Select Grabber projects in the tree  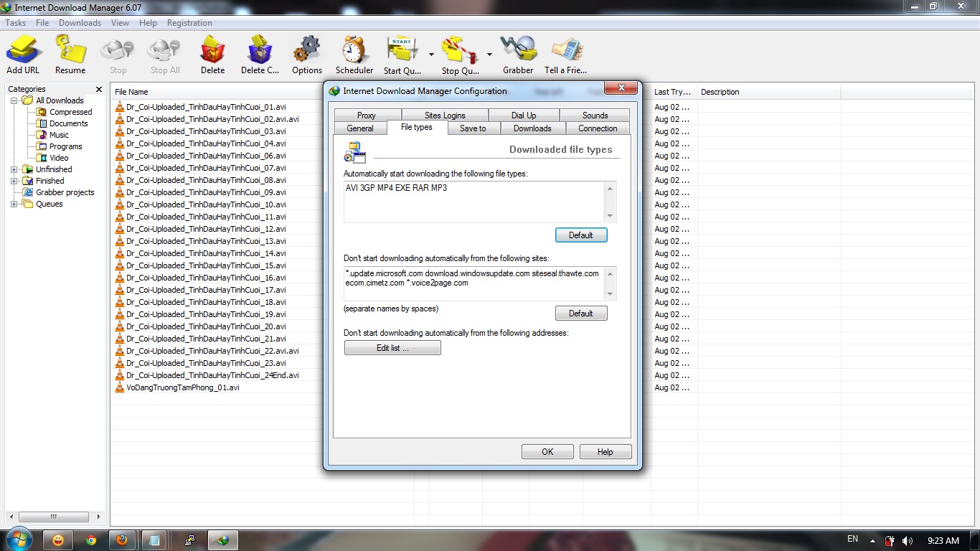tap(58, 192)
